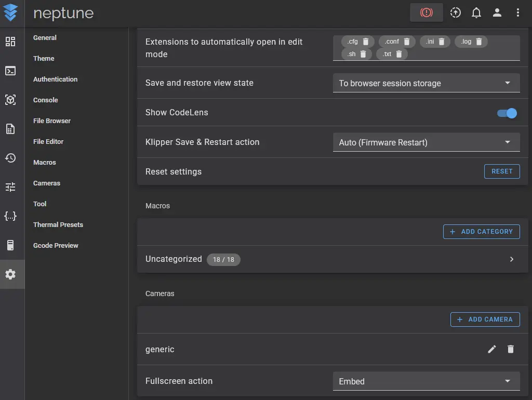The image size is (532, 400).
Task: Open the Console sidebar icon
Action: coord(10,71)
